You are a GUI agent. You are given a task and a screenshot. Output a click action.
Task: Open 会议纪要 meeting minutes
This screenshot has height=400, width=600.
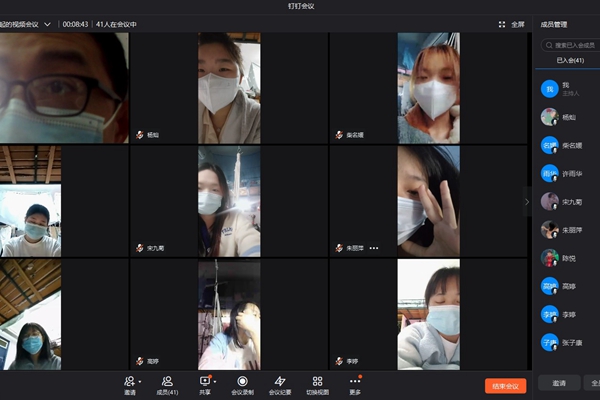coord(280,385)
